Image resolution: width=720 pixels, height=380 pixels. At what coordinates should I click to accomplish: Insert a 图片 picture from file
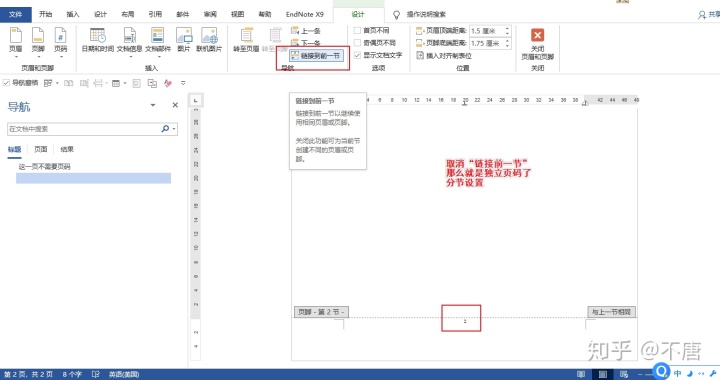click(184, 39)
